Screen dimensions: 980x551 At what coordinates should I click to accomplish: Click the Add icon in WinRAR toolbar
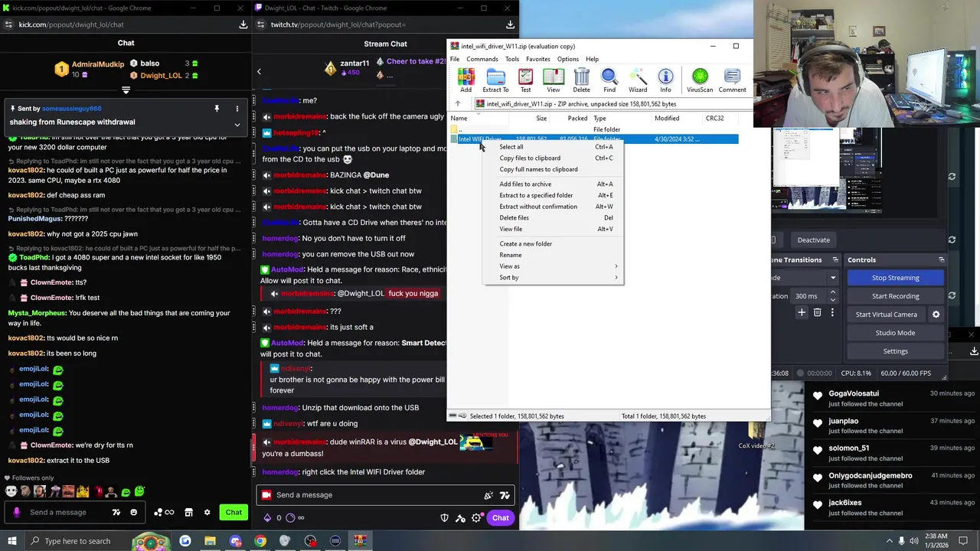pyautogui.click(x=465, y=80)
